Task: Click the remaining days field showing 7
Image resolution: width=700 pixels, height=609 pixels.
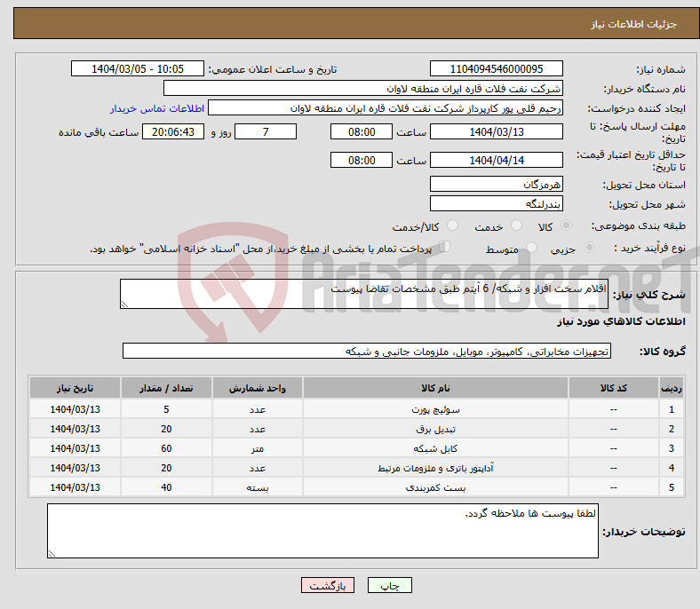Action: [x=266, y=132]
